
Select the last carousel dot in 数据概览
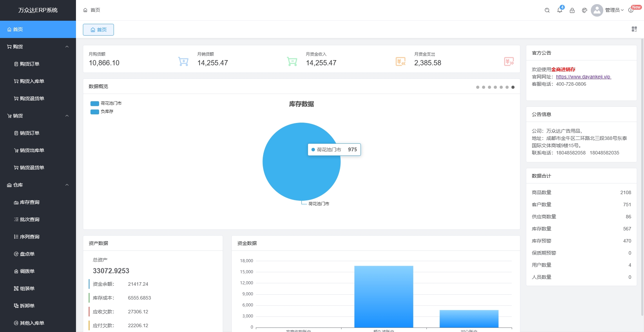click(x=513, y=87)
